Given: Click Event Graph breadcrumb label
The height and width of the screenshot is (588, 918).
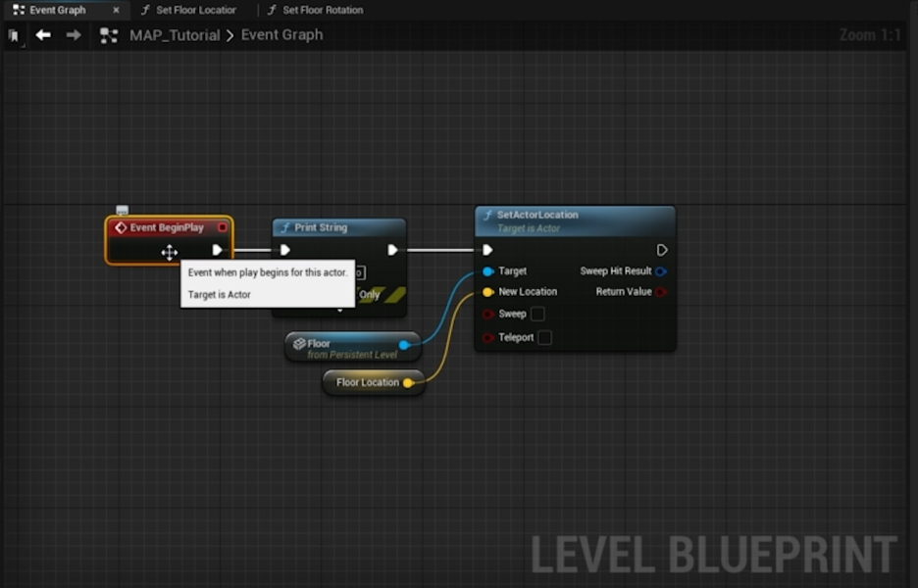Looking at the screenshot, I should point(281,35).
